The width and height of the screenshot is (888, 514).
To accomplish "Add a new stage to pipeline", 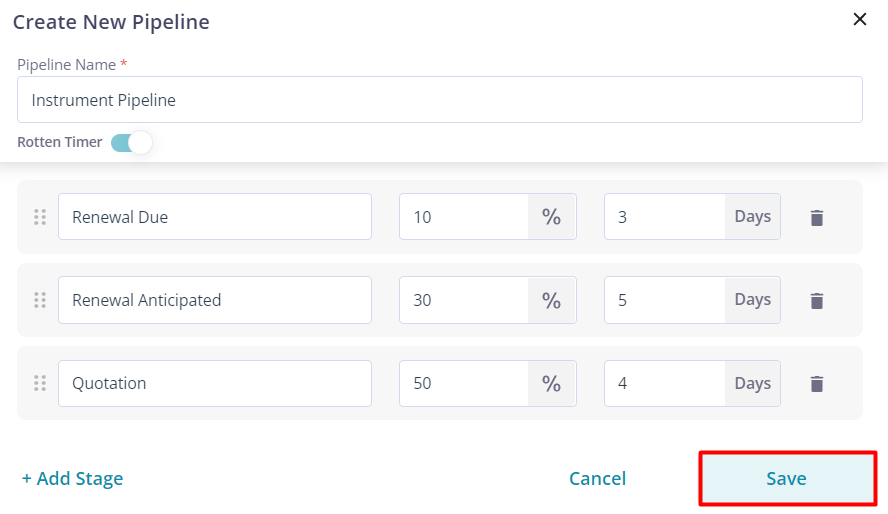I will tap(73, 479).
